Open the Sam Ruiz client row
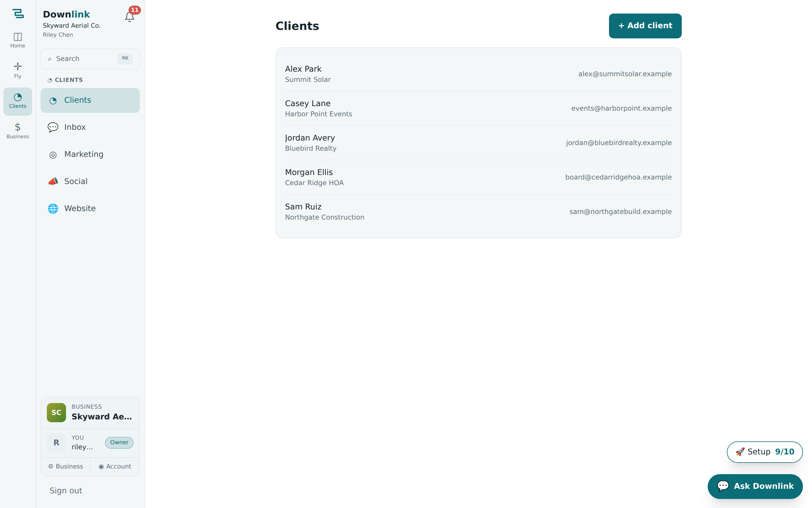This screenshot has width=812, height=508. (478, 212)
